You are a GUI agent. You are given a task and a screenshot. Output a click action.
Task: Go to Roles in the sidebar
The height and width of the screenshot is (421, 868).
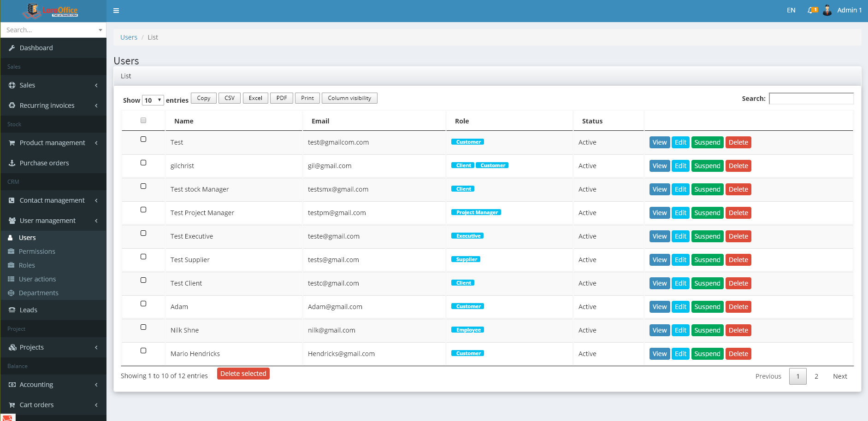pyautogui.click(x=27, y=265)
